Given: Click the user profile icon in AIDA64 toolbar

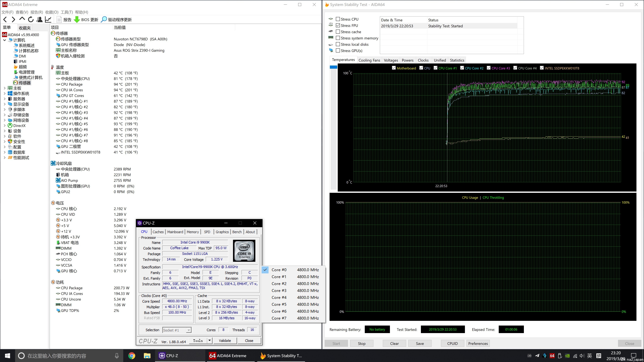Looking at the screenshot, I should pyautogui.click(x=39, y=19).
